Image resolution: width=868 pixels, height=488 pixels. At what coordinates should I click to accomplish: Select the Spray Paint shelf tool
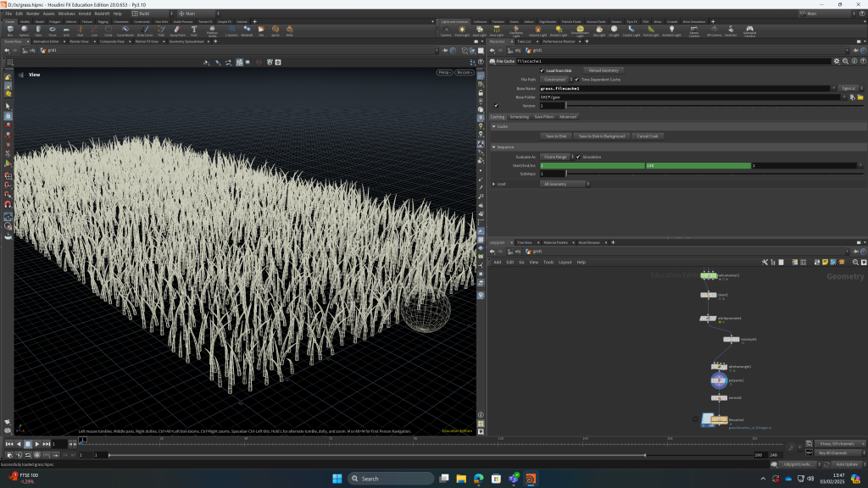178,31
